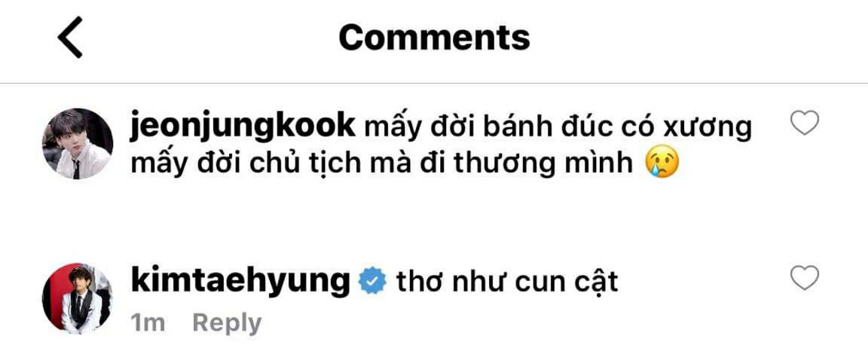Screen dimensions: 868x363
Task: Select the line "mấy đời chủ tịch mà đi thương mình"
Action: pyautogui.click(x=381, y=164)
